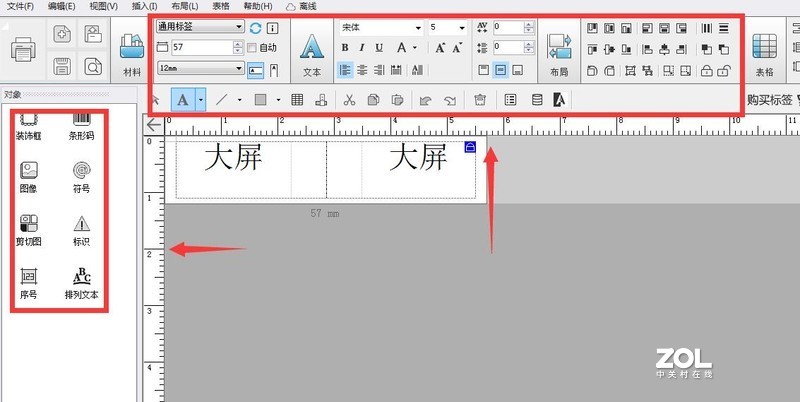Viewport: 800px width, 402px height.
Task: Open the 文件(F) menu
Action: coord(20,6)
